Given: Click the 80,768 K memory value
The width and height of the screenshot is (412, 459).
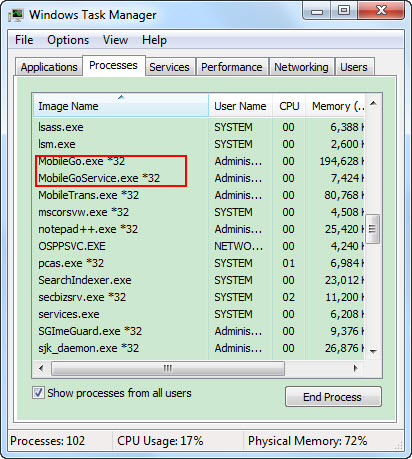Looking at the screenshot, I should click(344, 195).
